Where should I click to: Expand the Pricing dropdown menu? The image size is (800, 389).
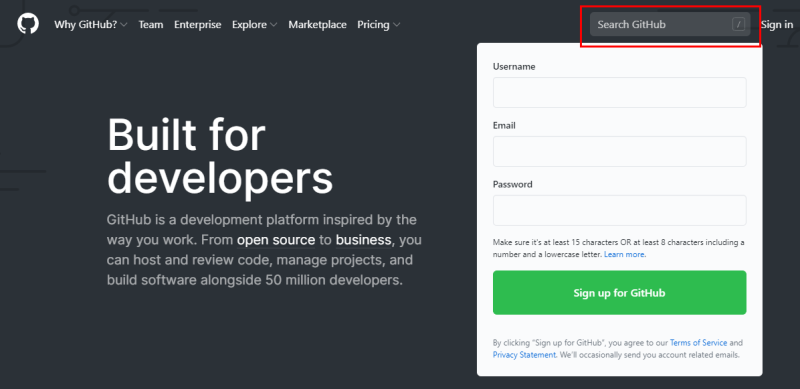(379, 25)
